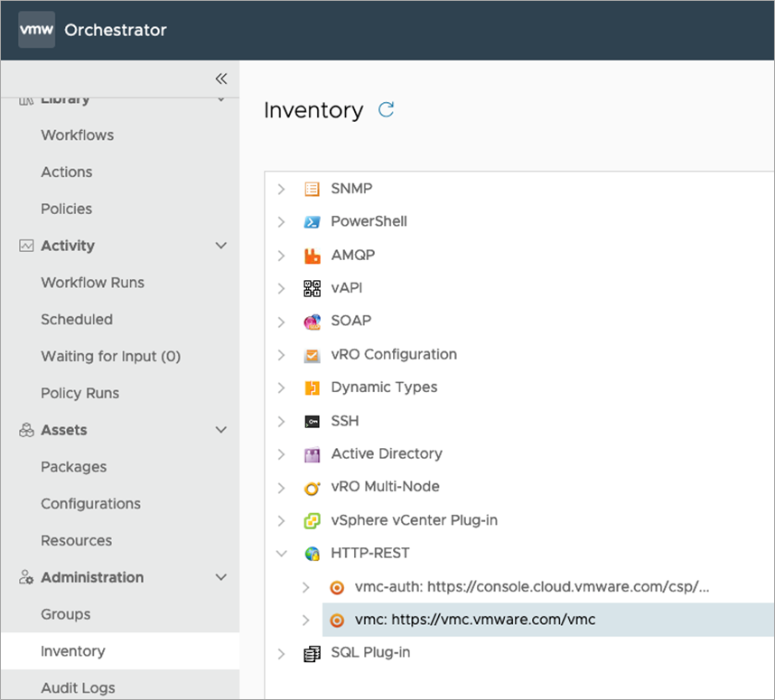The width and height of the screenshot is (775, 700).
Task: Click the vmw logo icon
Action: 36,30
